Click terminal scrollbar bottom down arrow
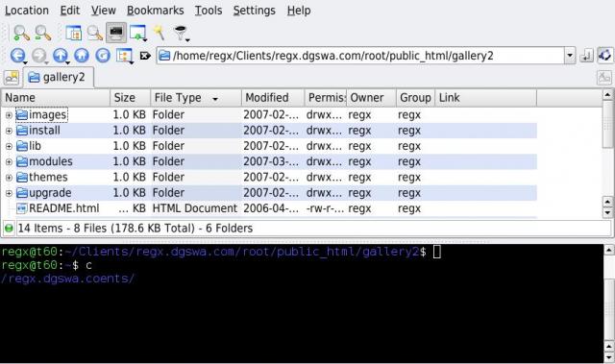Screen dimensions: 615x364 coord(608,357)
